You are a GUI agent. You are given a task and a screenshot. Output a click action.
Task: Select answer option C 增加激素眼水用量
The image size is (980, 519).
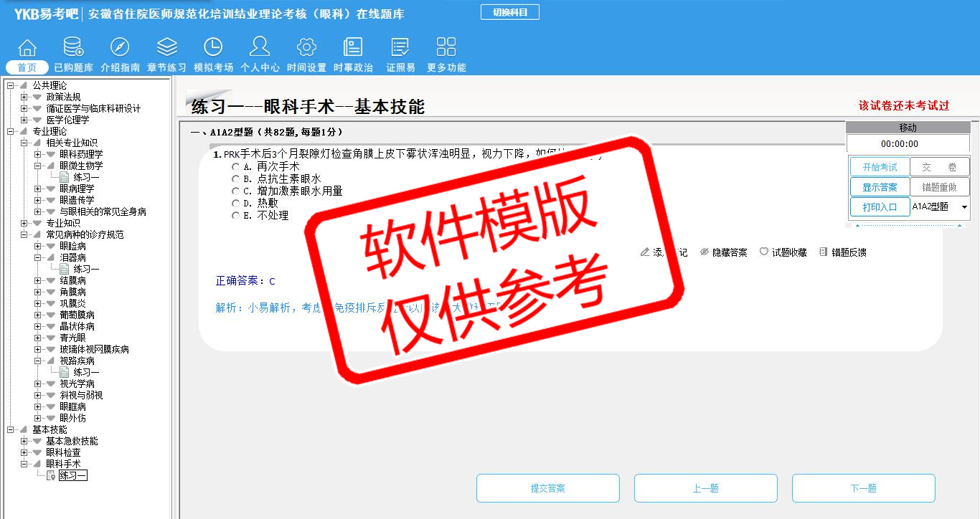235,191
